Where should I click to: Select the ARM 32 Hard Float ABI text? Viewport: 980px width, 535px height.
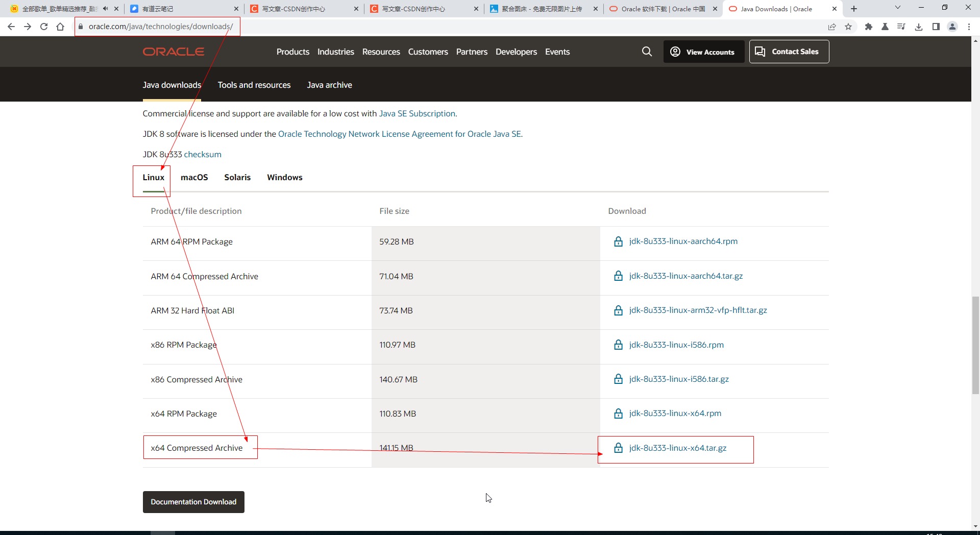coord(192,310)
